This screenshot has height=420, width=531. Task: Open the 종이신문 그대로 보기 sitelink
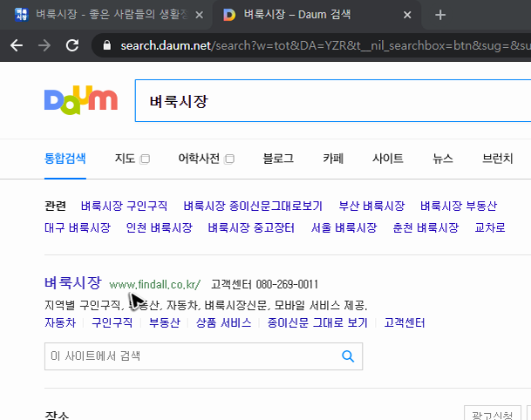pos(317,322)
